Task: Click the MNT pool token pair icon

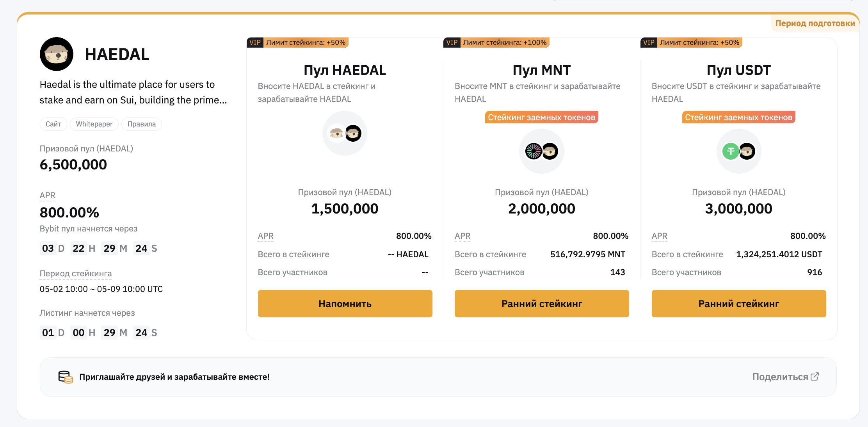Action: click(541, 151)
